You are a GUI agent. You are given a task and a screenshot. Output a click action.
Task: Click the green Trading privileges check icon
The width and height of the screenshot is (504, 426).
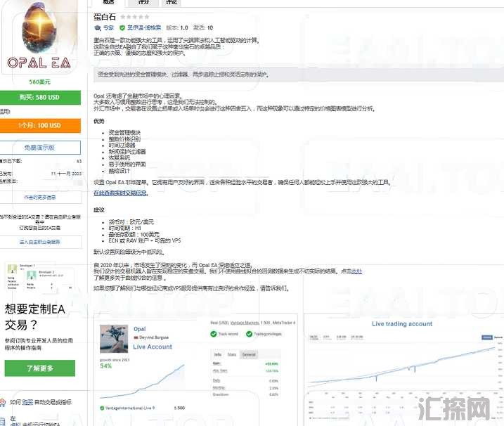[x=249, y=334]
